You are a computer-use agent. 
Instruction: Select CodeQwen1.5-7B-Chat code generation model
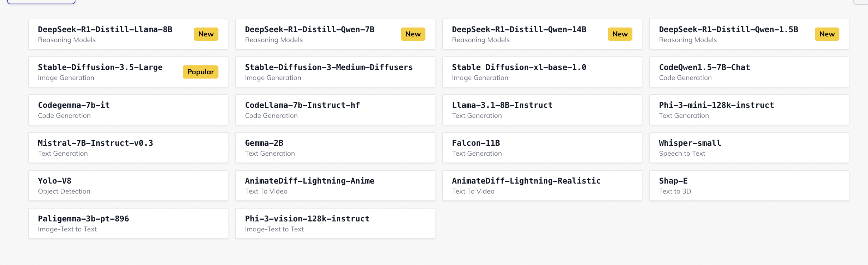749,72
